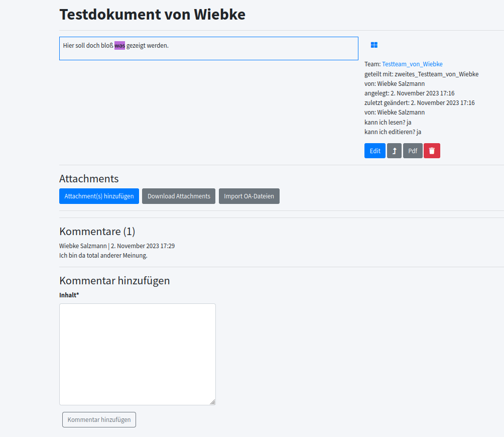The image size is (504, 437).
Task: Click the Testdokument von Wiebke title
Action: click(152, 15)
